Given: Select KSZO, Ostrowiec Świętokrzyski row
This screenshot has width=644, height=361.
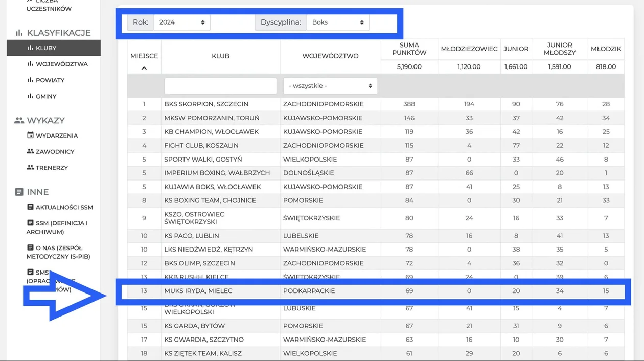Looking at the screenshot, I should [x=376, y=218].
